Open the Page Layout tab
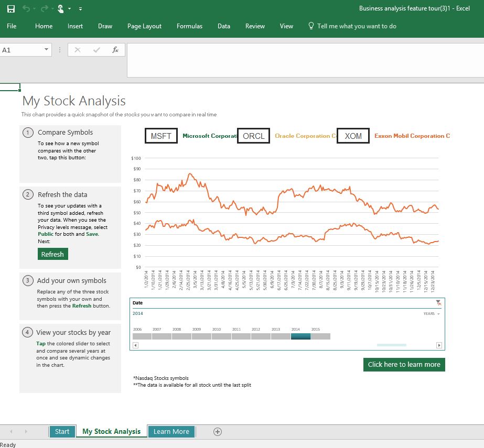This screenshot has width=484, height=448. pos(144,26)
